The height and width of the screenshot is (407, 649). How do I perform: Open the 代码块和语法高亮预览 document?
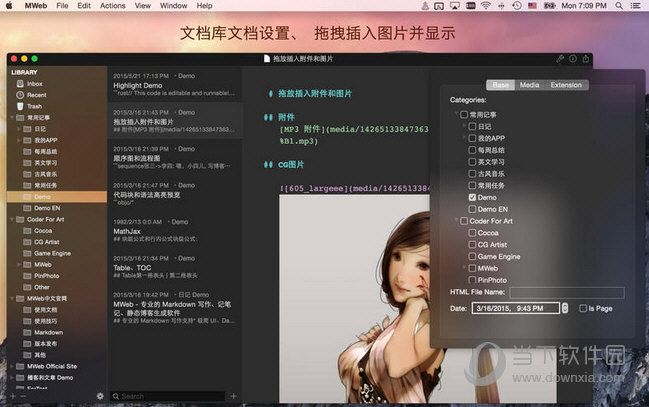pos(174,194)
